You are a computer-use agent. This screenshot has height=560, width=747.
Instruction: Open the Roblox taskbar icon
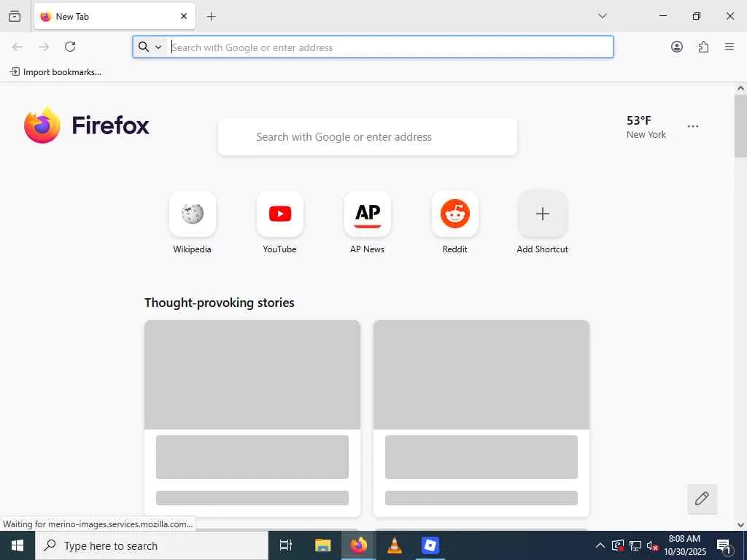(x=430, y=545)
